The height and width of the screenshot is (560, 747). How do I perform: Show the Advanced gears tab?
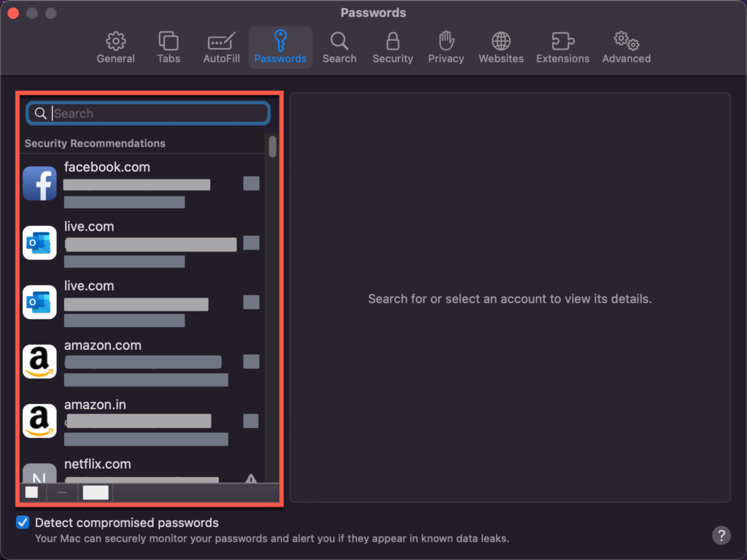click(x=627, y=47)
